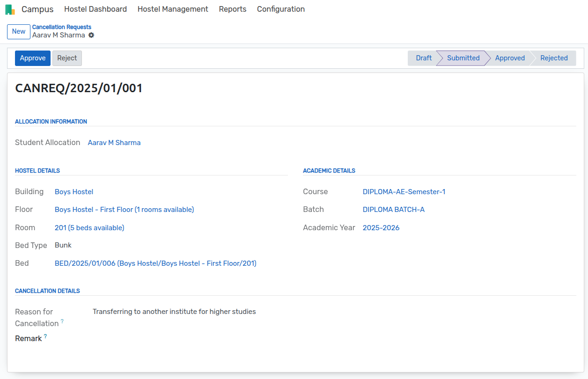Go back to Cancellation Requests breadcrumb
The width and height of the screenshot is (588, 379).
coord(62,27)
